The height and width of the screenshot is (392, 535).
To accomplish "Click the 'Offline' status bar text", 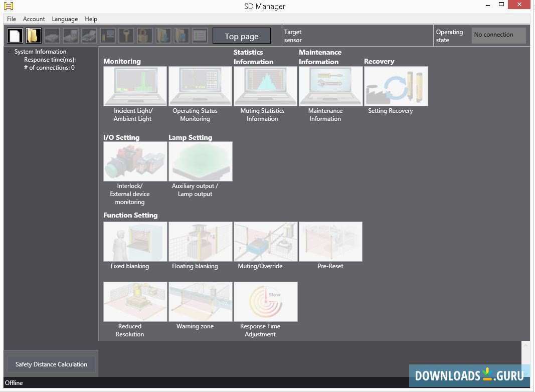I will click(x=14, y=383).
